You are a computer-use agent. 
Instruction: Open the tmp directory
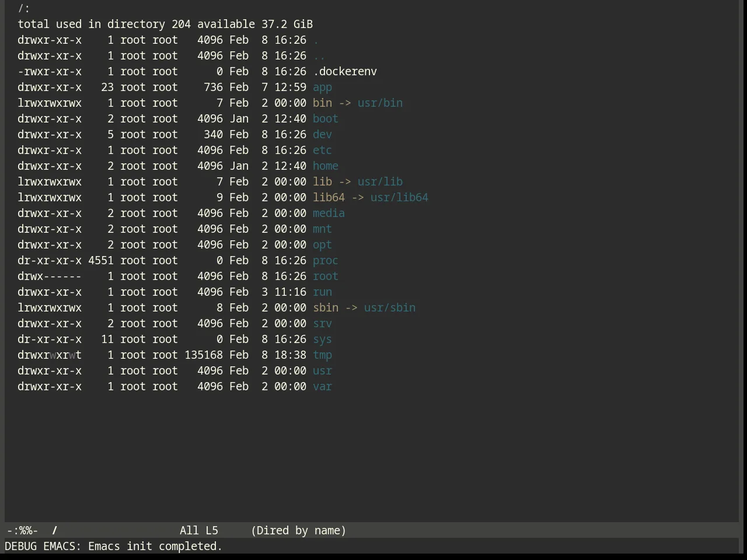tap(322, 355)
